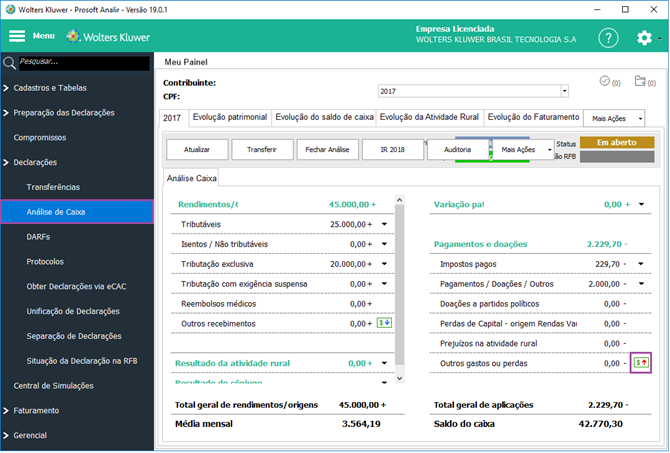The width and height of the screenshot is (670, 453).
Task: Expand the Tributáveis row
Action: (x=384, y=224)
